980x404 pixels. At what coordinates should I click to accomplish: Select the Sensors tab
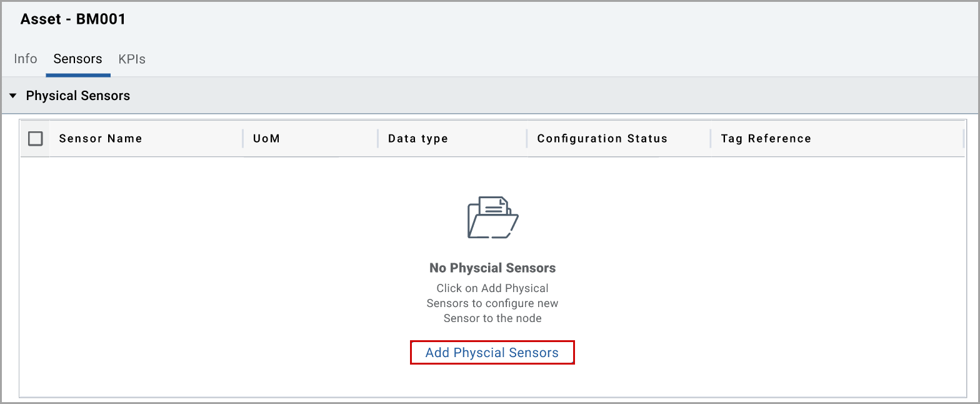tap(77, 59)
